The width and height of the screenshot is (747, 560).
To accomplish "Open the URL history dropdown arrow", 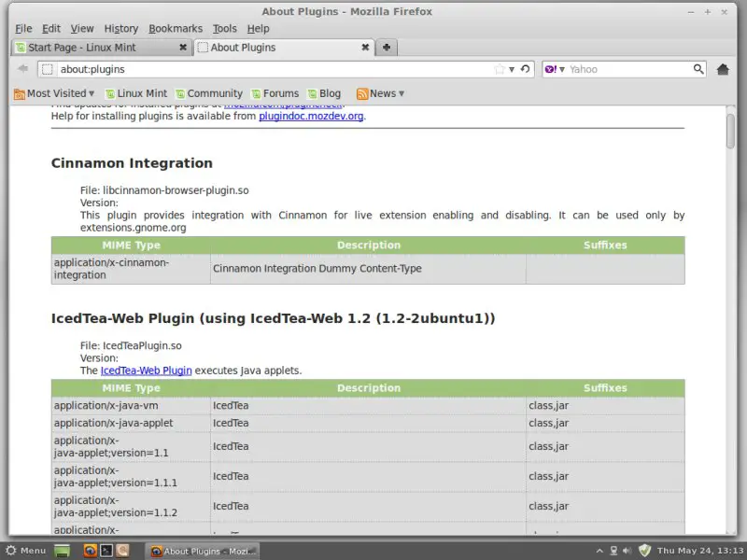I will [512, 69].
